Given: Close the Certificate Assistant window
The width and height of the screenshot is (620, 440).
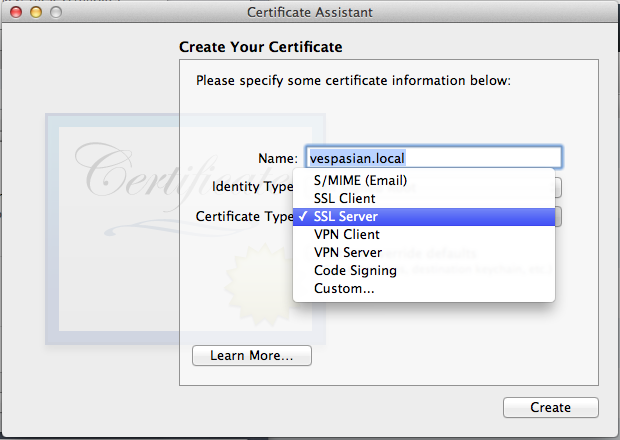Looking at the screenshot, I should [16, 12].
